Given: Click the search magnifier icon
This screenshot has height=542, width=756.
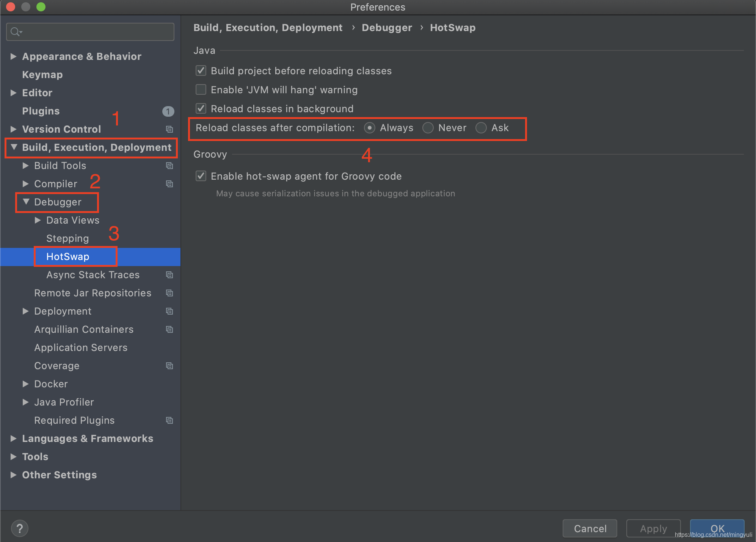Looking at the screenshot, I should [15, 32].
